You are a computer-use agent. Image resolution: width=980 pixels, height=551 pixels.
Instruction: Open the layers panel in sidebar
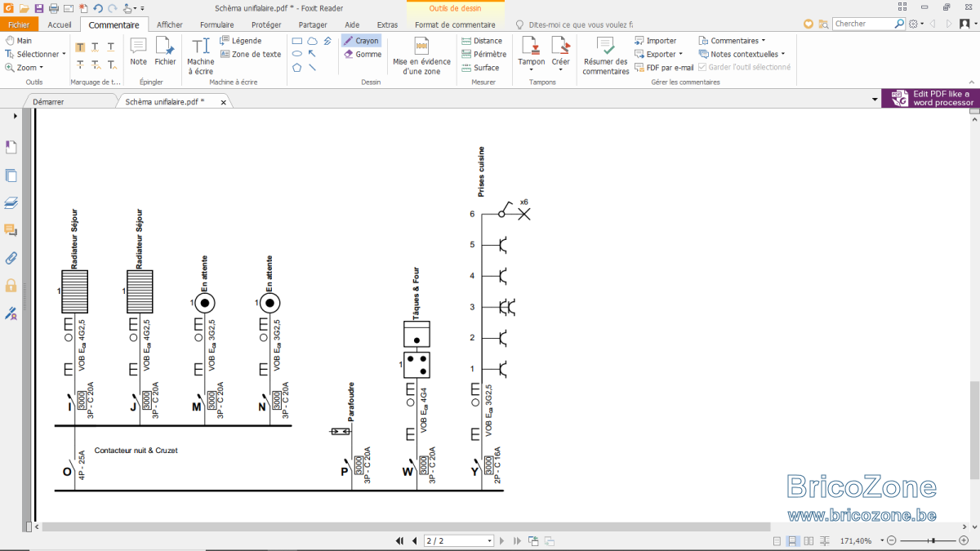pyautogui.click(x=11, y=202)
